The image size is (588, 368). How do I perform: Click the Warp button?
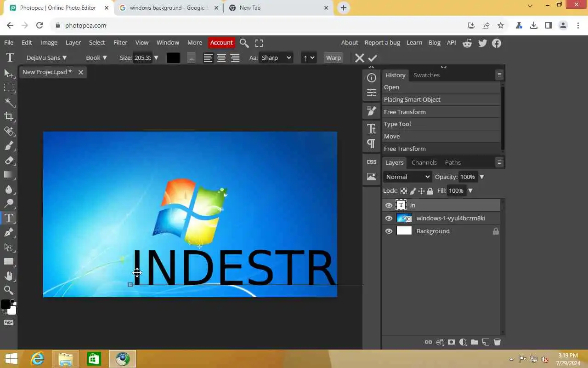coord(334,58)
